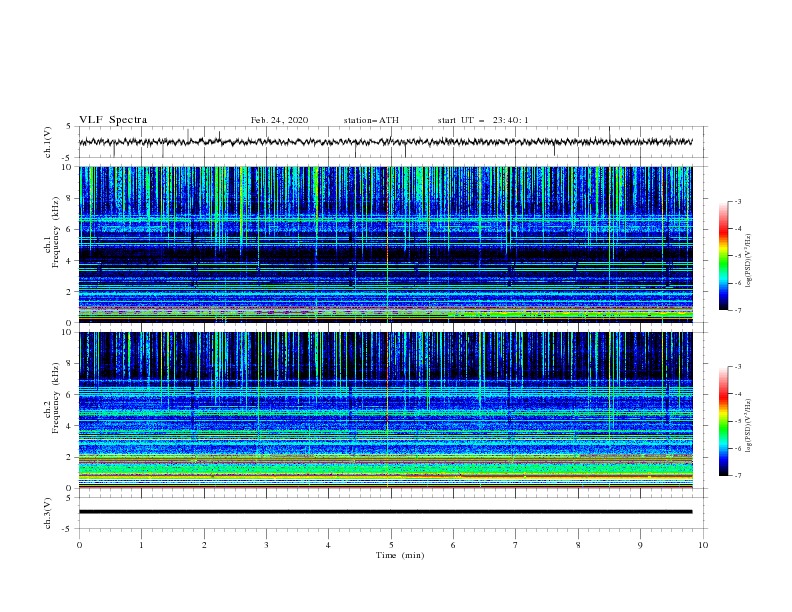The width and height of the screenshot is (792, 612).
Task: Click the flat ch.3 voltage trace
Action: point(385,512)
